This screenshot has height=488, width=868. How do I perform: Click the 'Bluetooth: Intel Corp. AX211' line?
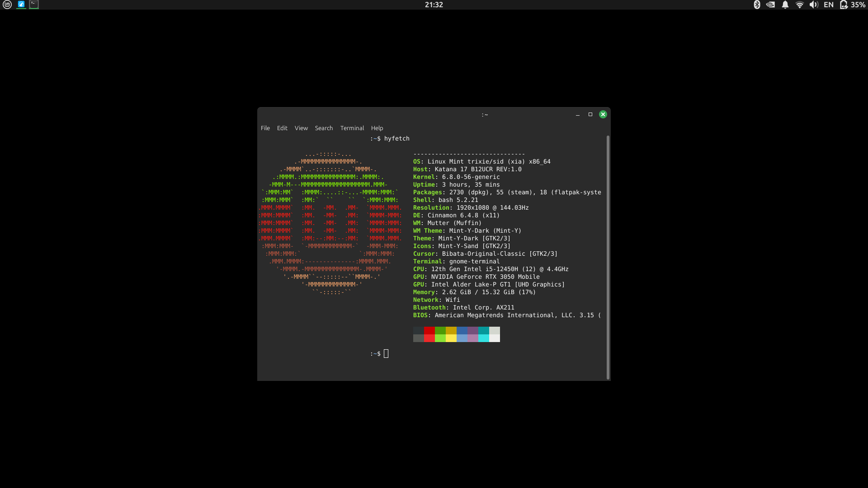pyautogui.click(x=464, y=308)
